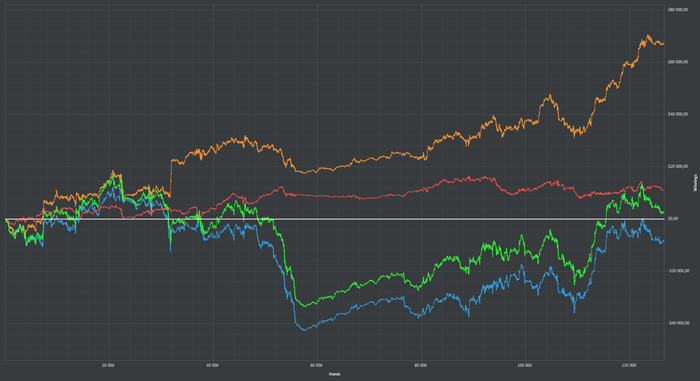Click the $80 000,00 y-axis label
Image resolution: width=700 pixels, height=381 pixels.
pyautogui.click(x=678, y=10)
